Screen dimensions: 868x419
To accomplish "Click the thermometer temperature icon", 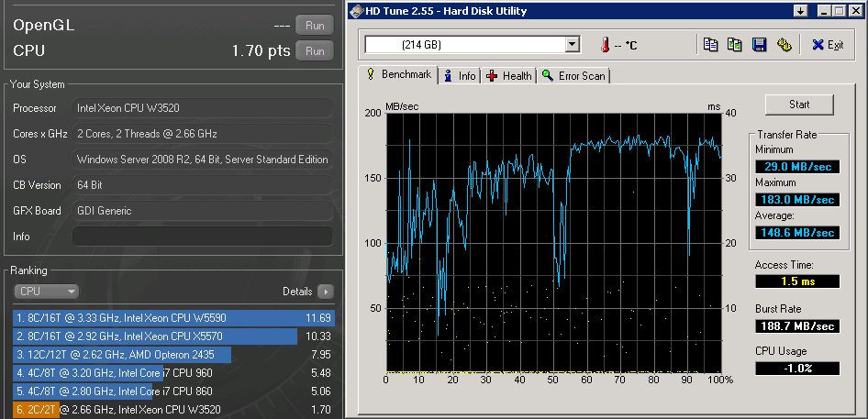I will click(605, 45).
